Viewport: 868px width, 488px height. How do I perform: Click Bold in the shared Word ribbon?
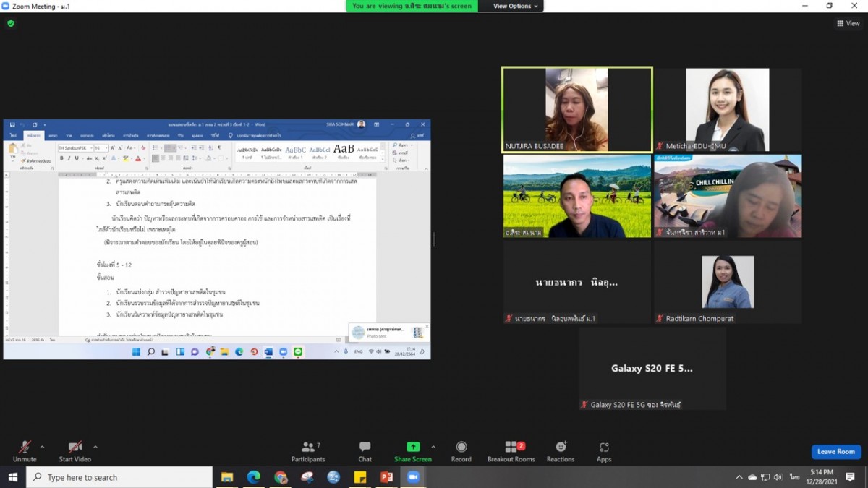tap(61, 158)
